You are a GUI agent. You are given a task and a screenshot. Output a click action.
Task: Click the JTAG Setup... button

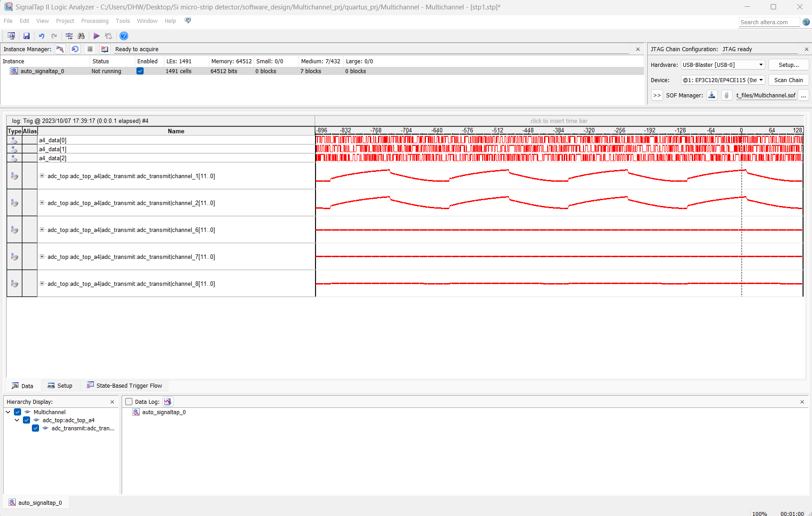789,65
